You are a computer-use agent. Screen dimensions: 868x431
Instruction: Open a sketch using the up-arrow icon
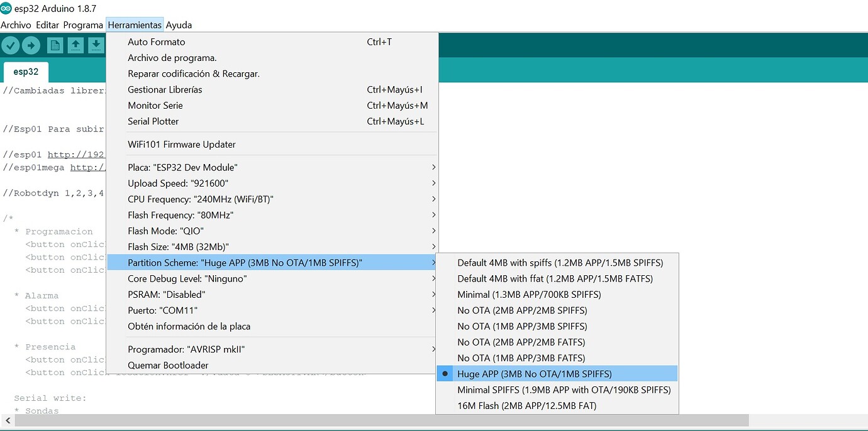75,45
